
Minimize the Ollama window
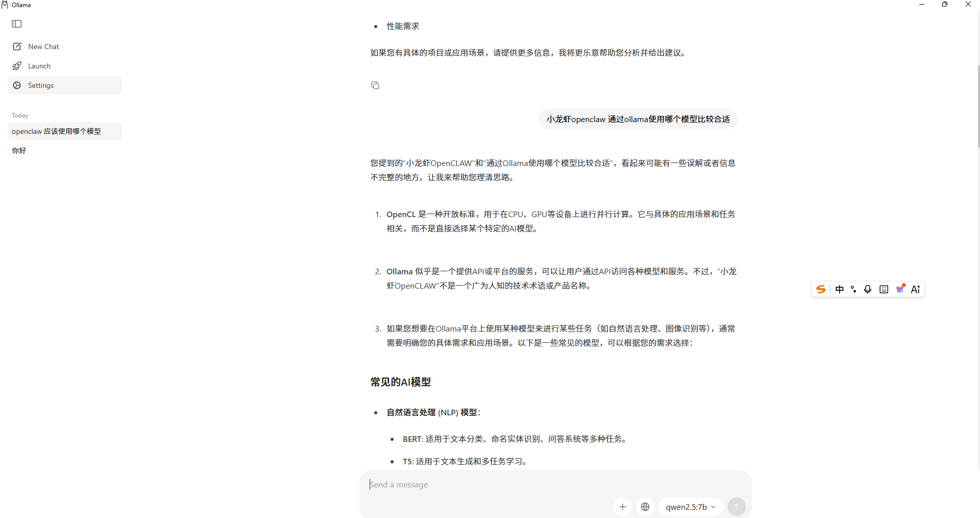tap(922, 5)
